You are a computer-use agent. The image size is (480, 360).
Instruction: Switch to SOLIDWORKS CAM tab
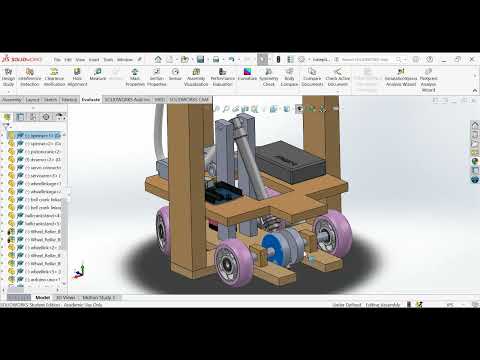189,100
